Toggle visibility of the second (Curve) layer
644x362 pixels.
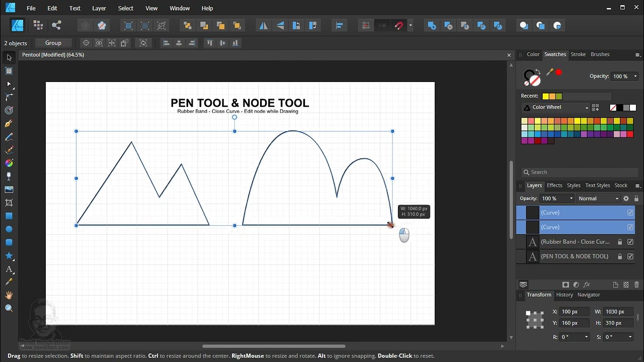(x=630, y=227)
